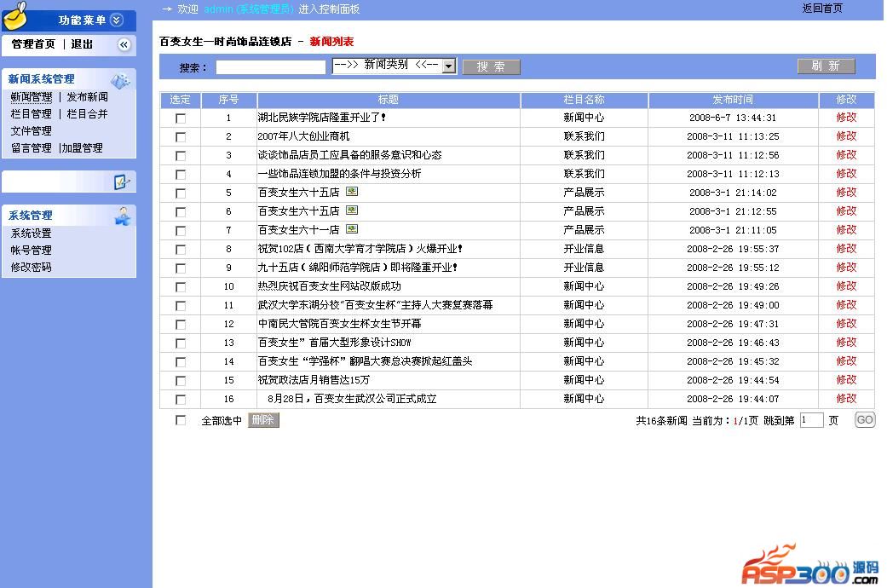Click 退出 logout link
This screenshot has height=588, width=887.
pos(82,44)
